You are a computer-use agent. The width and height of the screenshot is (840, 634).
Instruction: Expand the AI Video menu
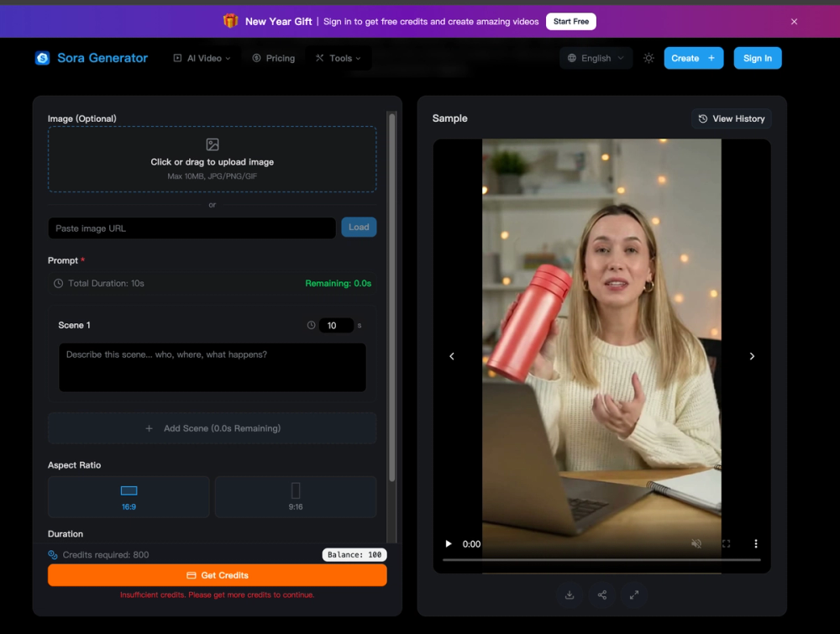point(202,58)
